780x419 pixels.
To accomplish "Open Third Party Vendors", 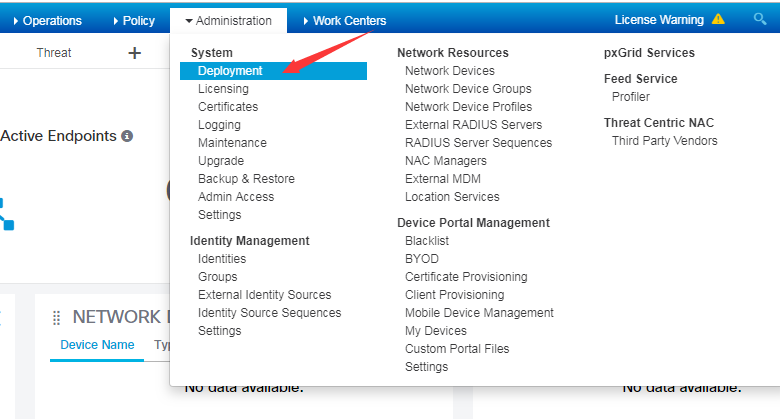I will [664, 141].
